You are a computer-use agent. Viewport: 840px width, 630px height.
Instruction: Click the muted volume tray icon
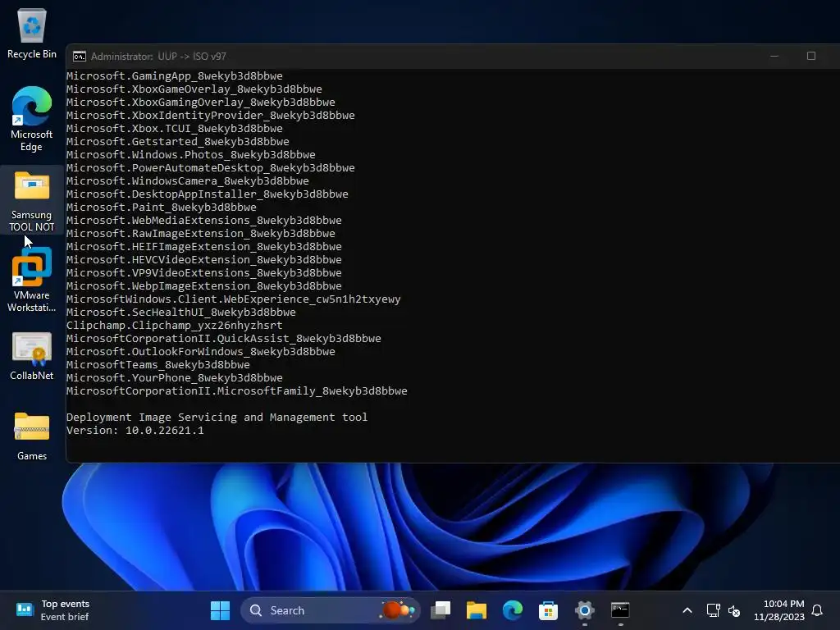coord(734,610)
